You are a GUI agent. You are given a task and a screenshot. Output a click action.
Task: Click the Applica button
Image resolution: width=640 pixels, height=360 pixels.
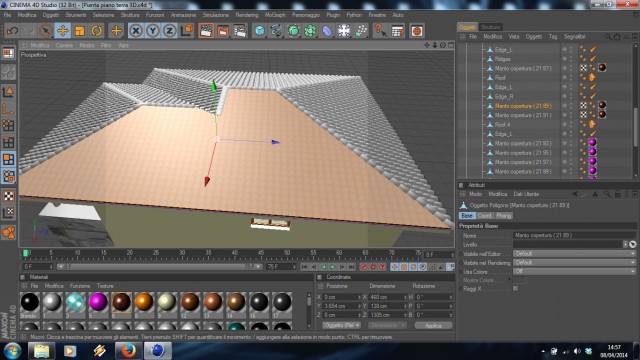(x=433, y=325)
